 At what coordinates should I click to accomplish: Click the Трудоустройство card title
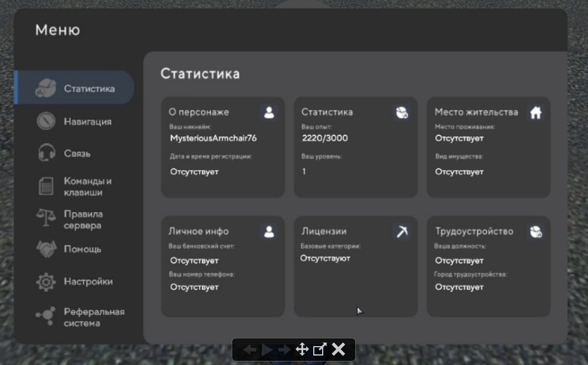[474, 231]
